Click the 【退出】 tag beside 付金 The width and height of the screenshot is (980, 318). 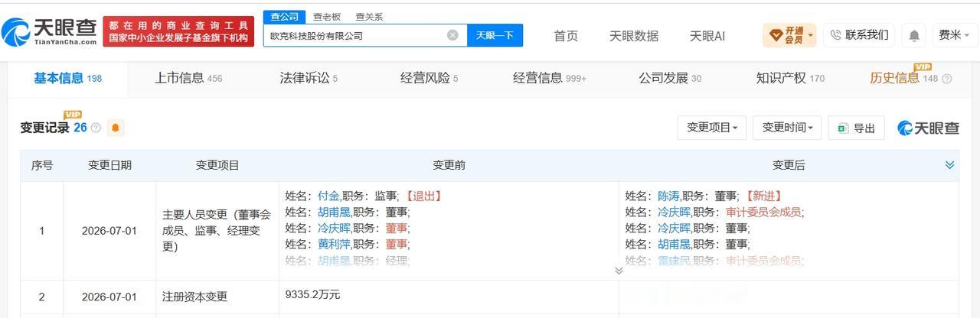423,196
